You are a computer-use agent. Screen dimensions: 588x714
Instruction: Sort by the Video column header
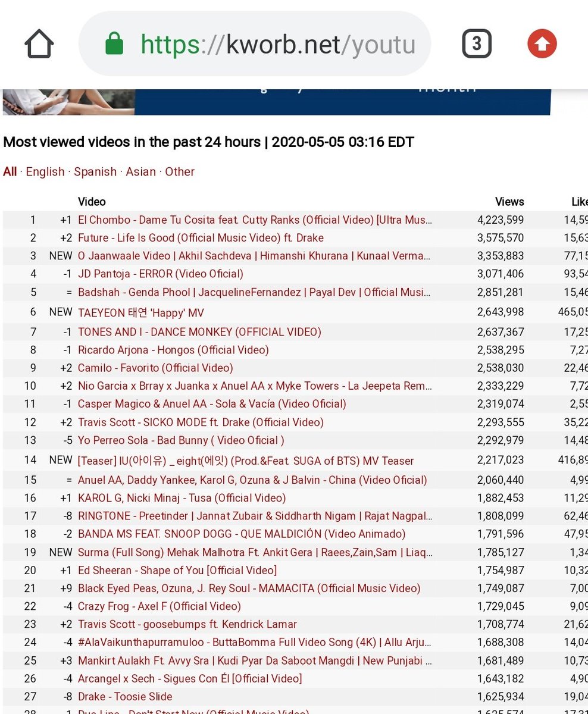(x=92, y=202)
